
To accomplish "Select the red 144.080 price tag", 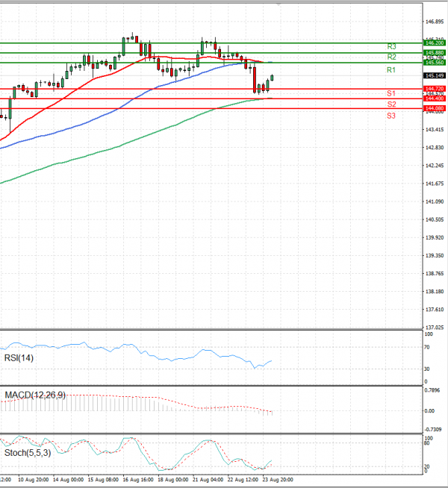I will tap(435, 108).
